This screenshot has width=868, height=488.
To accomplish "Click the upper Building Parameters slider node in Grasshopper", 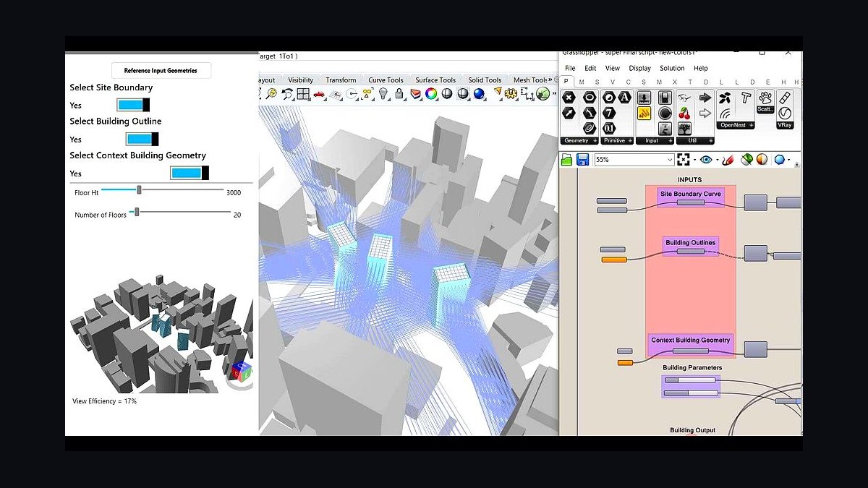I will (x=691, y=380).
